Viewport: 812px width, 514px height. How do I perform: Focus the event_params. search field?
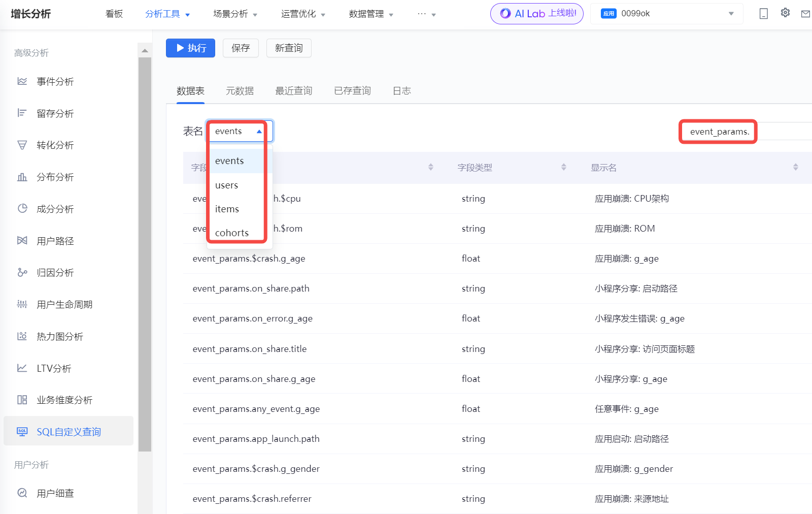(746, 132)
